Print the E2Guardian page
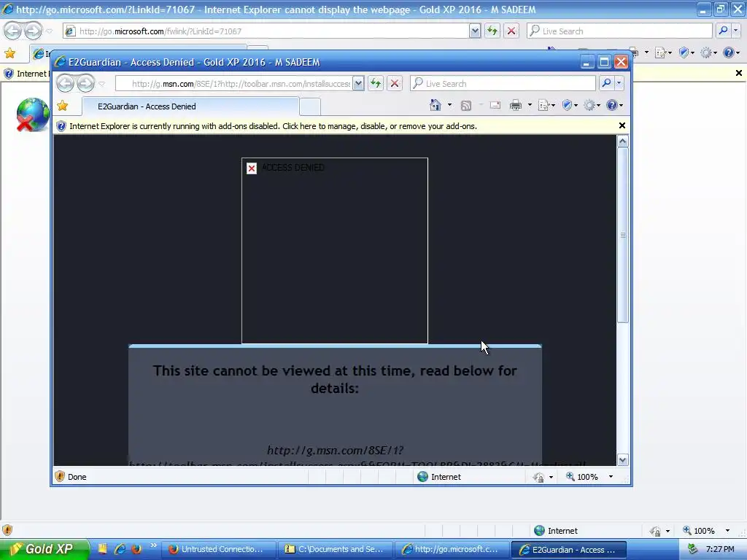This screenshot has height=560, width=747. click(516, 105)
